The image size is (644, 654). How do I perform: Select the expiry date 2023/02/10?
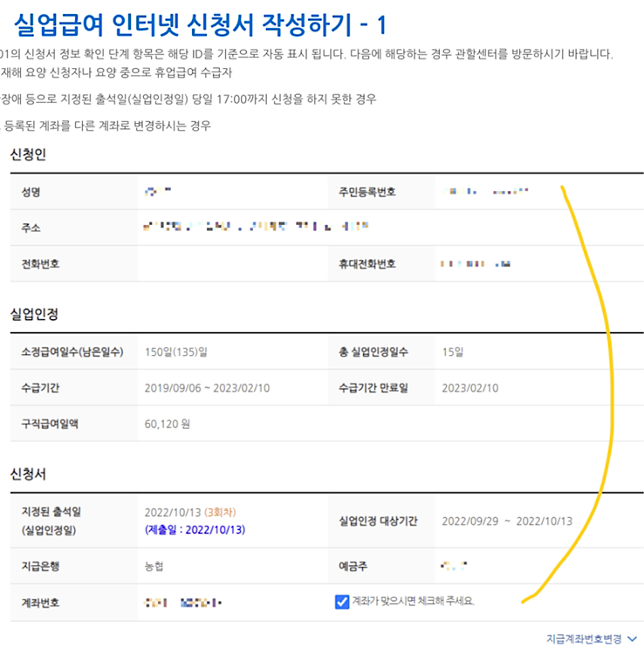click(x=470, y=388)
